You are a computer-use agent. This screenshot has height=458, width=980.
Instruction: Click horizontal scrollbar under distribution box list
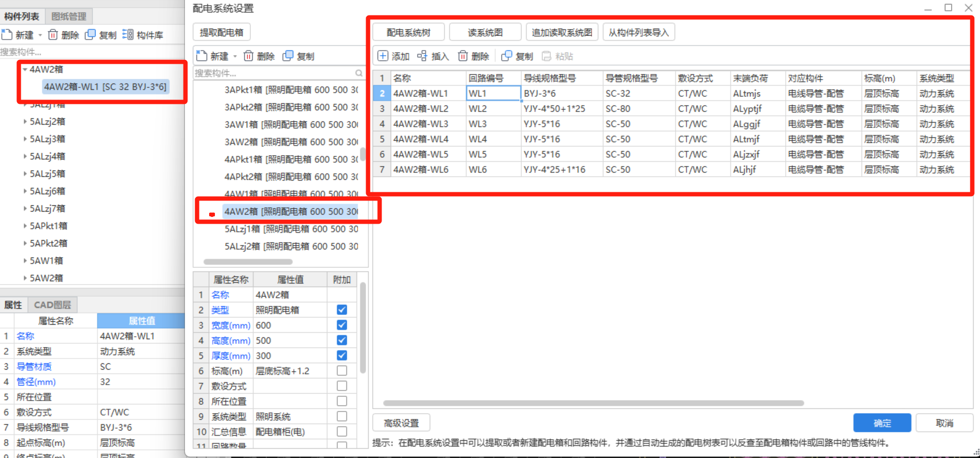pyautogui.click(x=248, y=262)
